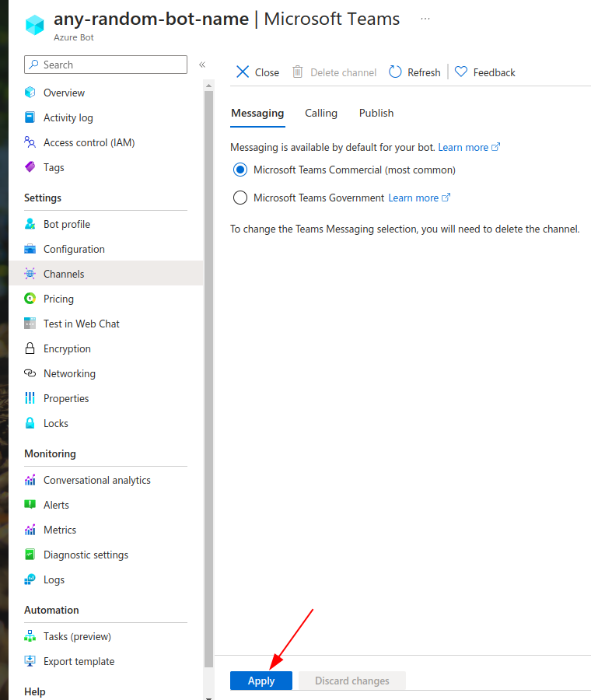This screenshot has height=700, width=591.
Task: Open Learn more link for Teams Government
Action: coord(419,198)
